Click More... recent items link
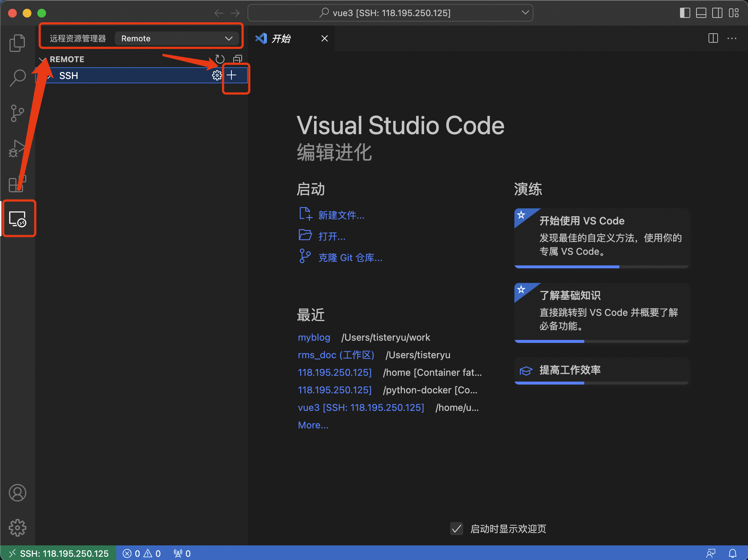The image size is (748, 560). coord(313,425)
